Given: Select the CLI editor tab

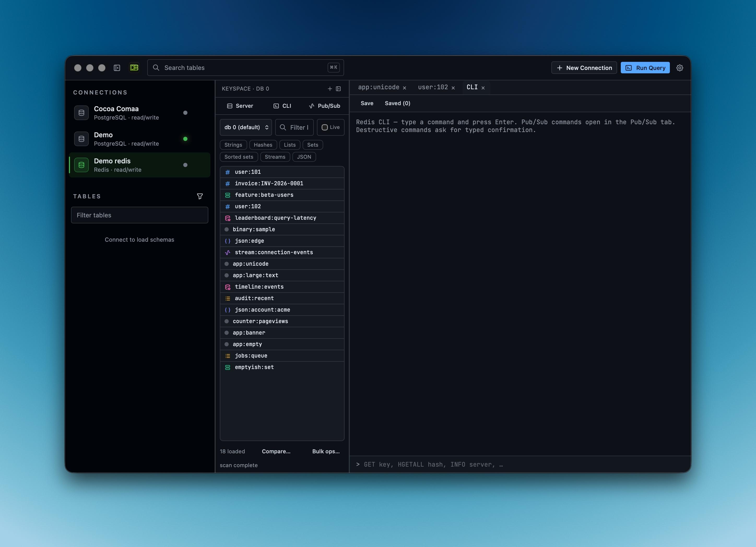Looking at the screenshot, I should point(472,87).
